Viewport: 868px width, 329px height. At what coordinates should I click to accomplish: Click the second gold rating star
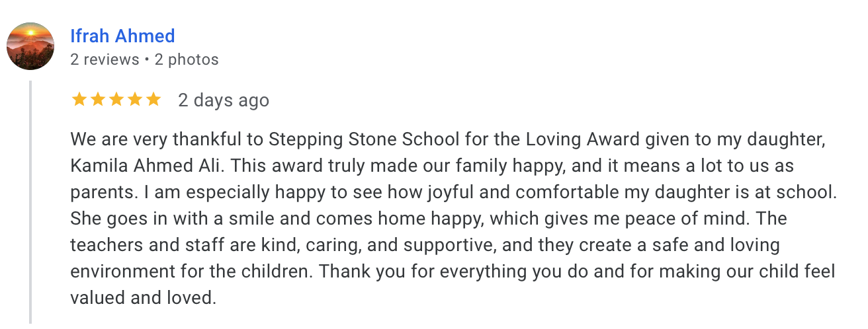point(98,100)
